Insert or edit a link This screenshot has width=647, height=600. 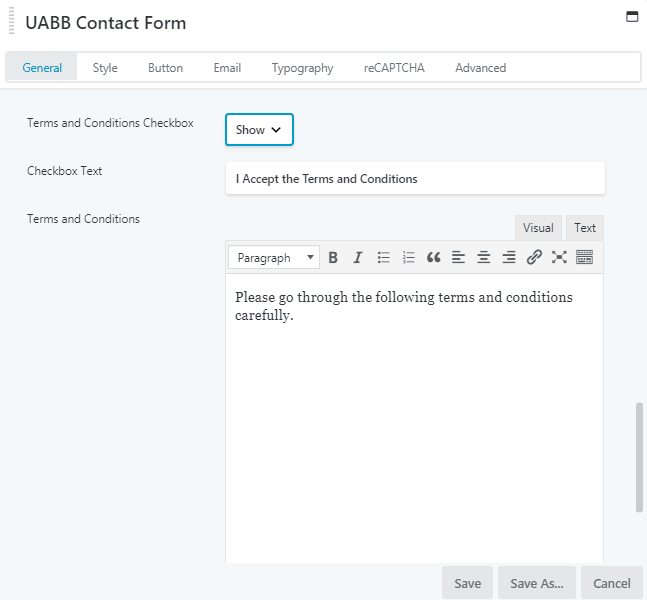point(534,258)
